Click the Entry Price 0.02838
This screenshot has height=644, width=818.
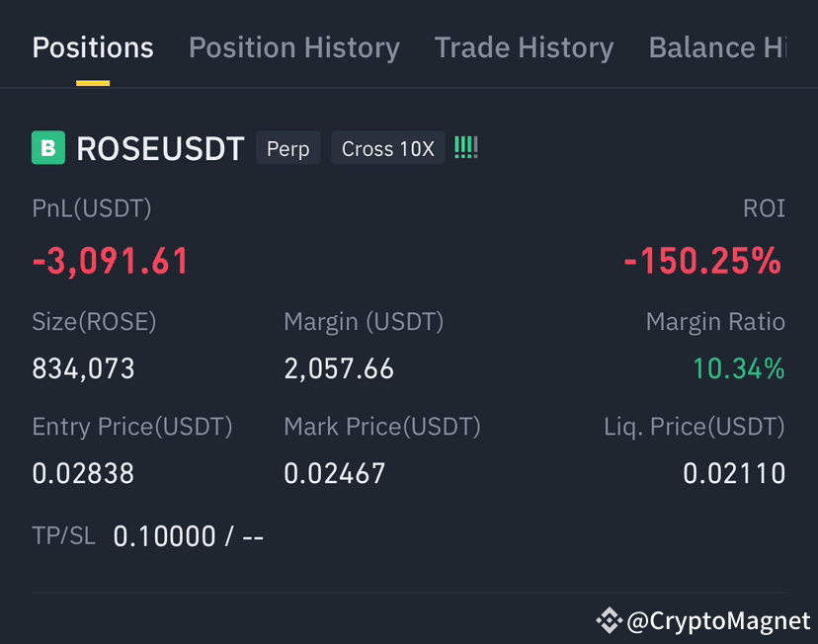point(83,473)
